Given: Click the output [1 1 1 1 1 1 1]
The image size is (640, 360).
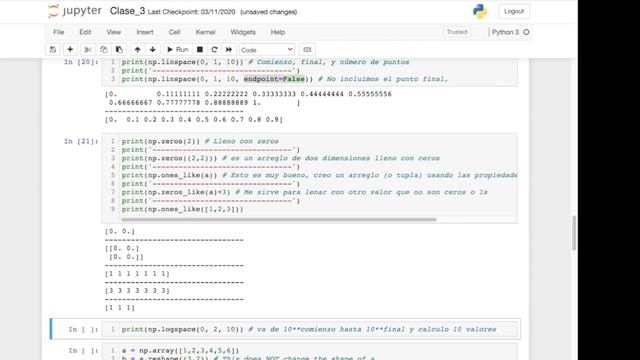Looking at the screenshot, I should (x=137, y=273).
